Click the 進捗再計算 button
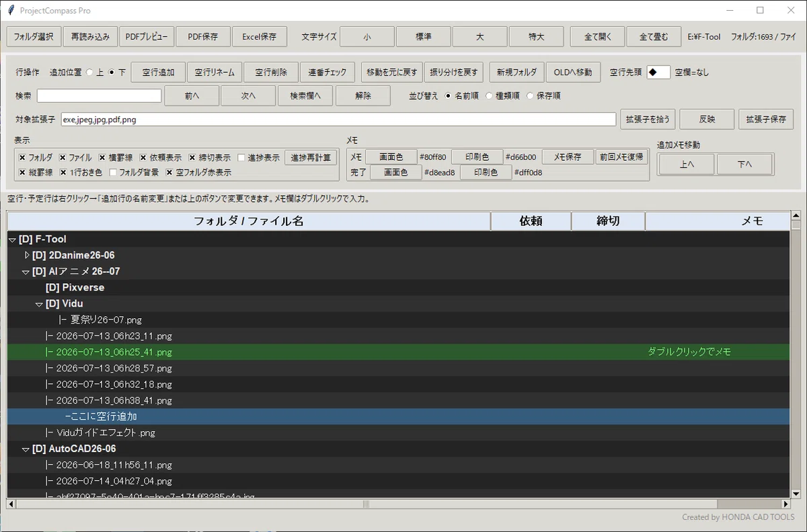The width and height of the screenshot is (807, 532). 311,157
